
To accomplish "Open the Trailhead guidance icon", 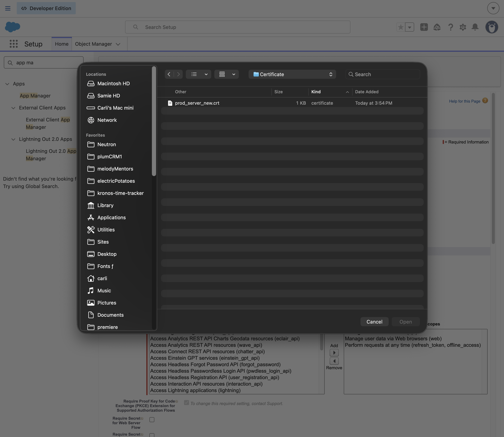I will pos(437,27).
